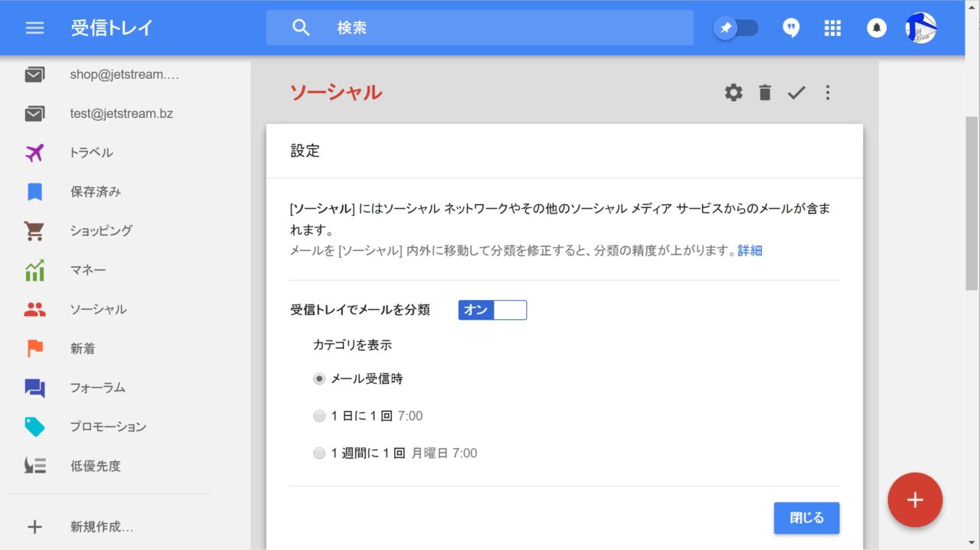Click the 閉じる button
The image size is (980, 550).
click(x=806, y=518)
